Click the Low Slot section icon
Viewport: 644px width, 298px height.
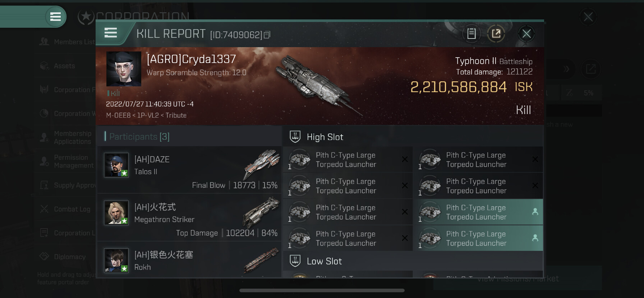pos(295,261)
